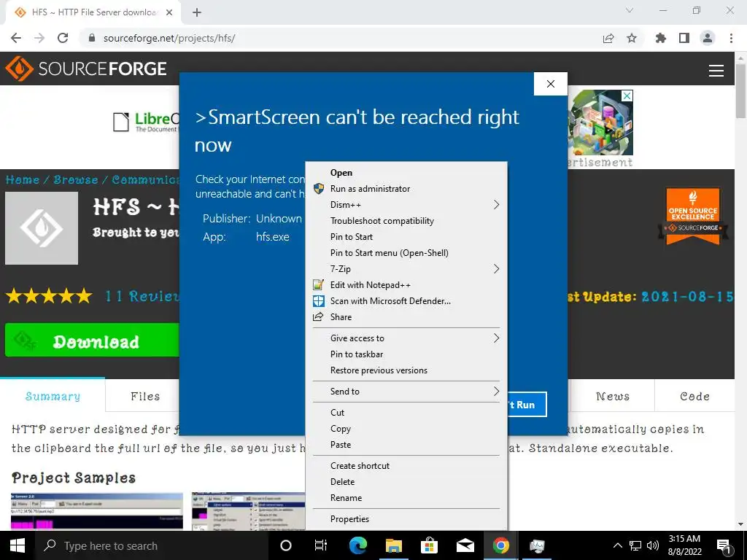Switch to the Code tab
The image size is (747, 560).
coord(694,396)
